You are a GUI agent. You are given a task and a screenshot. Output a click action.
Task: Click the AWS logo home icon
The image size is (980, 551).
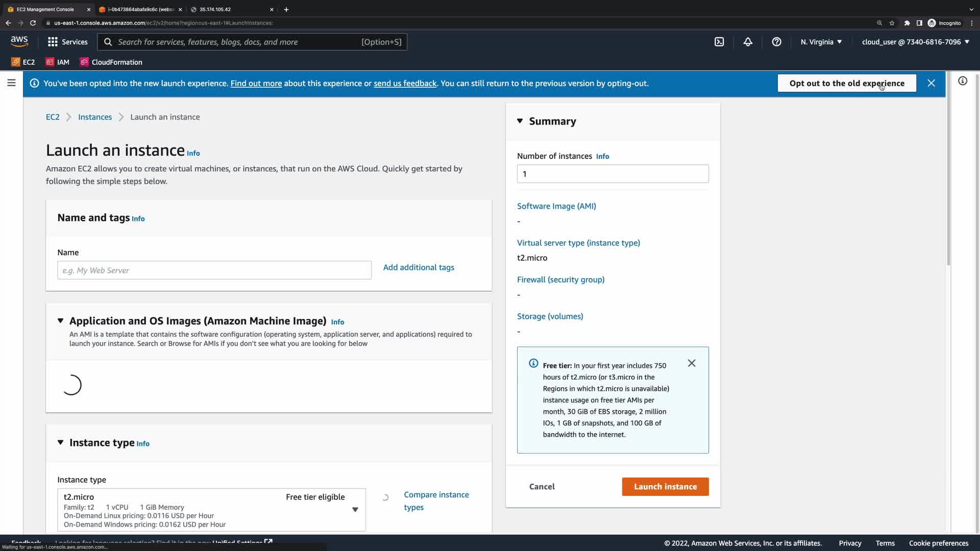point(19,41)
